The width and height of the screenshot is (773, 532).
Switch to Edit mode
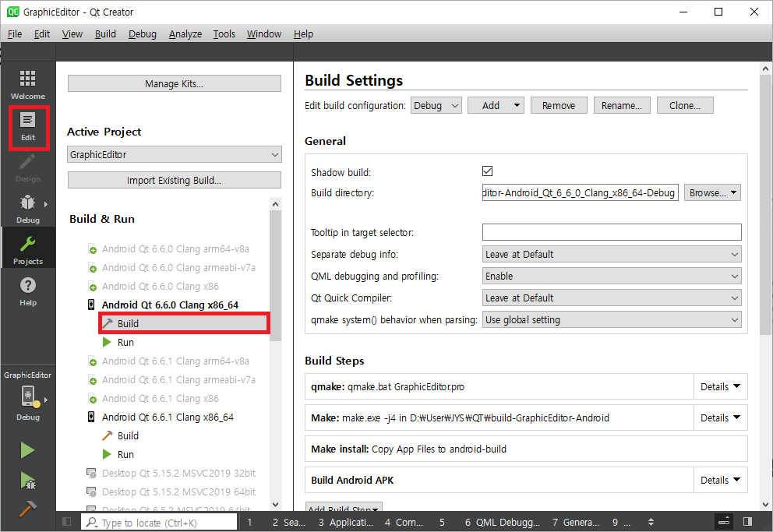click(27, 127)
